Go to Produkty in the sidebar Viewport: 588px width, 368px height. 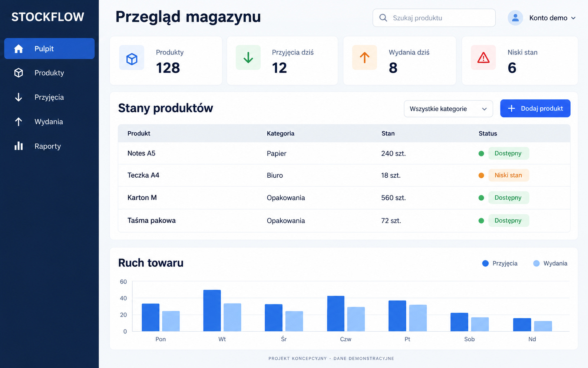(49, 73)
